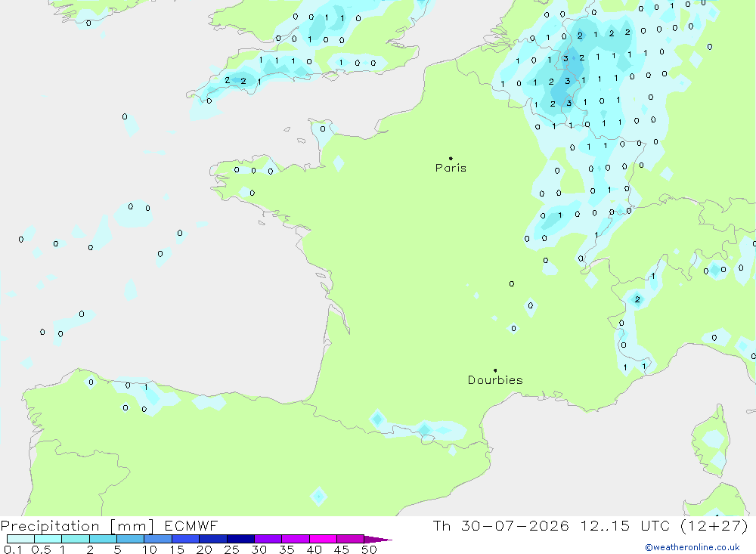Click the legend value "50"
756x554 pixels.
(x=369, y=549)
